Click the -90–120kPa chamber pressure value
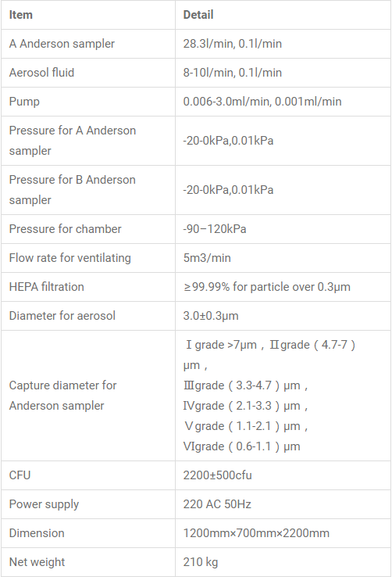This screenshot has height=577, width=392. pyautogui.click(x=215, y=229)
